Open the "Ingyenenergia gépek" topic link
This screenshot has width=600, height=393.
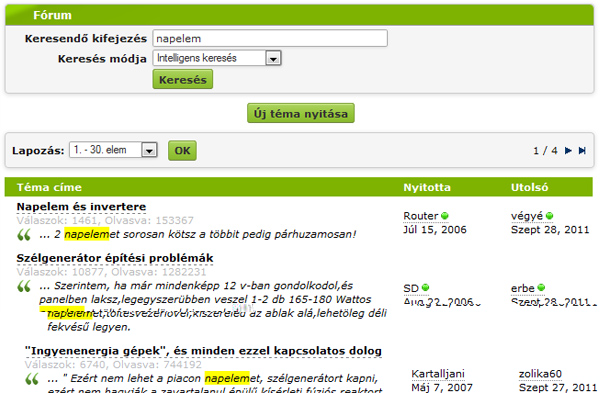pyautogui.click(x=203, y=351)
